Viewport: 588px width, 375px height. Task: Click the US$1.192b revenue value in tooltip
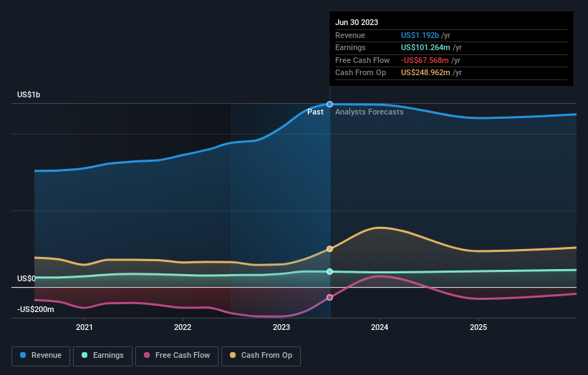tap(420, 35)
